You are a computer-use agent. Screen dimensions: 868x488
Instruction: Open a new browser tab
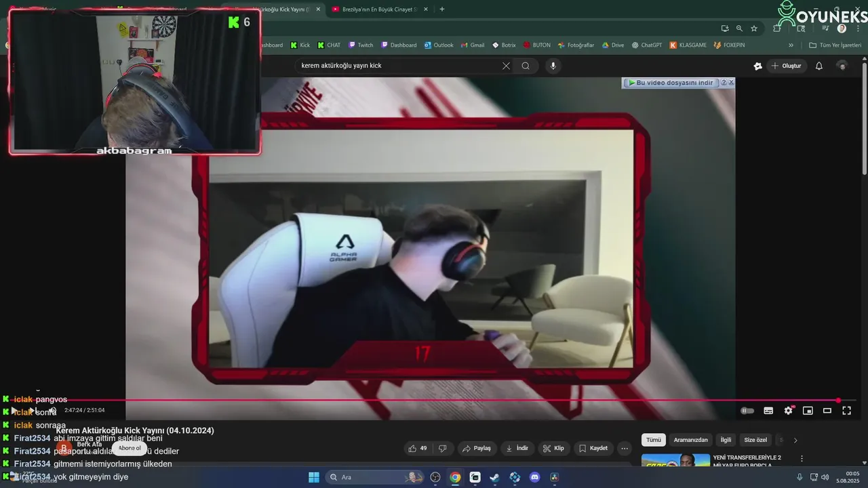442,9
